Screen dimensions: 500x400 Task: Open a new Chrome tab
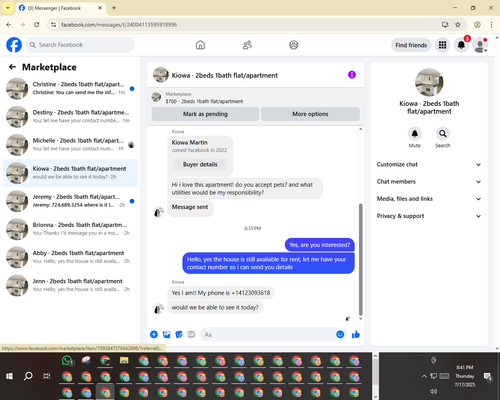click(114, 8)
